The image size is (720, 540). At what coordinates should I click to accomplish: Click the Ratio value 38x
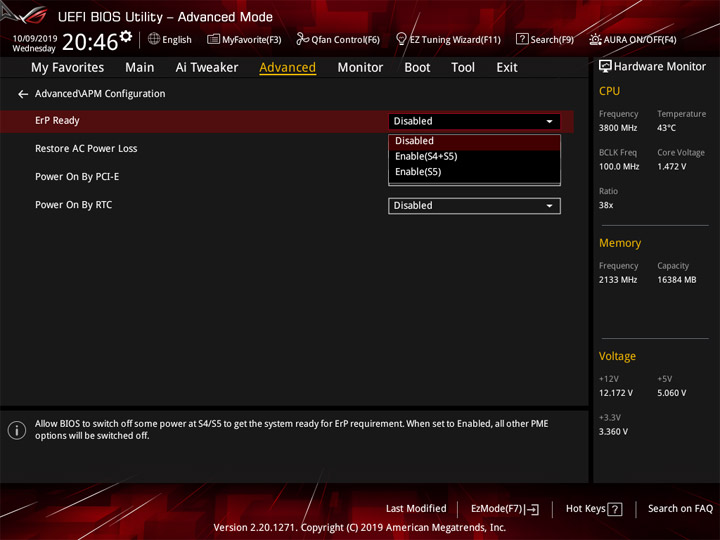[x=606, y=206]
